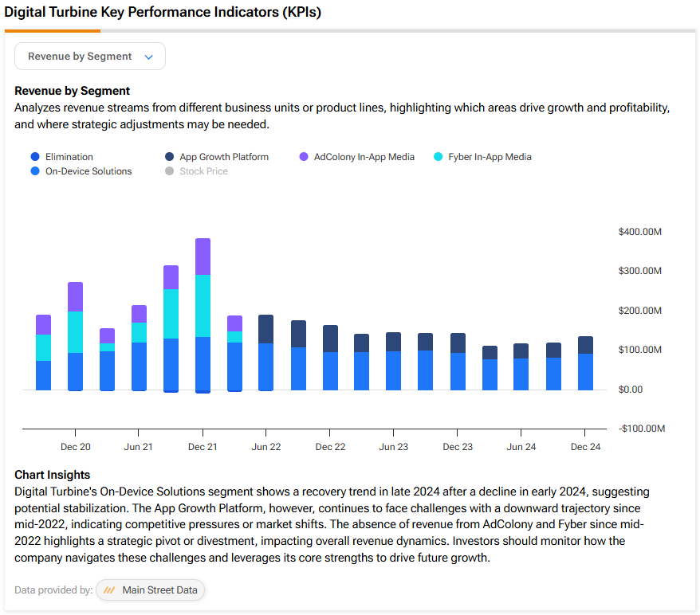This screenshot has width=700, height=615.
Task: Open the Revenue by Segment dropdown
Action: pyautogui.click(x=90, y=57)
